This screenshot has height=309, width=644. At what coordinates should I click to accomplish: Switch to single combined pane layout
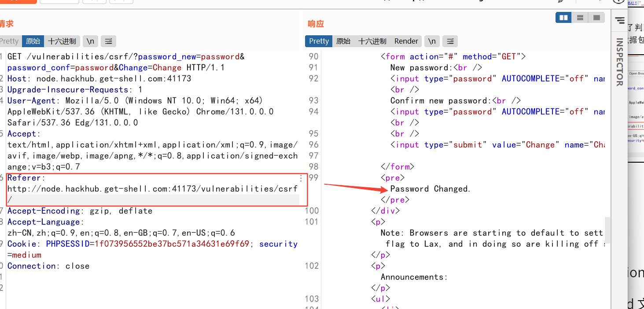click(596, 18)
